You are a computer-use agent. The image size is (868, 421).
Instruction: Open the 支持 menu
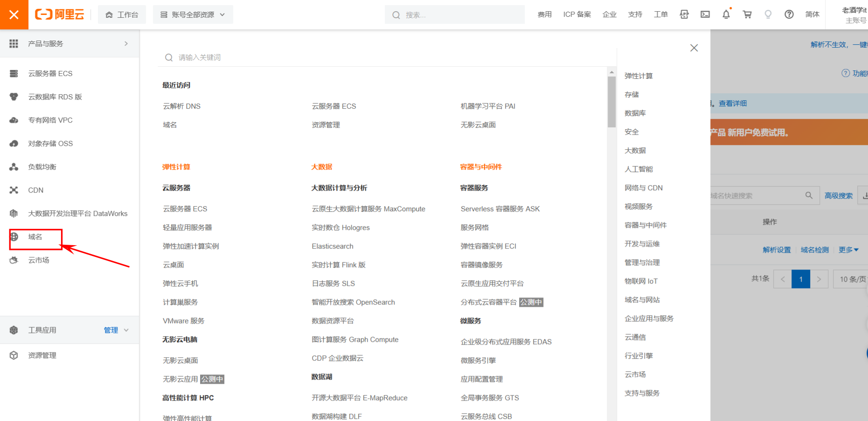tap(635, 14)
